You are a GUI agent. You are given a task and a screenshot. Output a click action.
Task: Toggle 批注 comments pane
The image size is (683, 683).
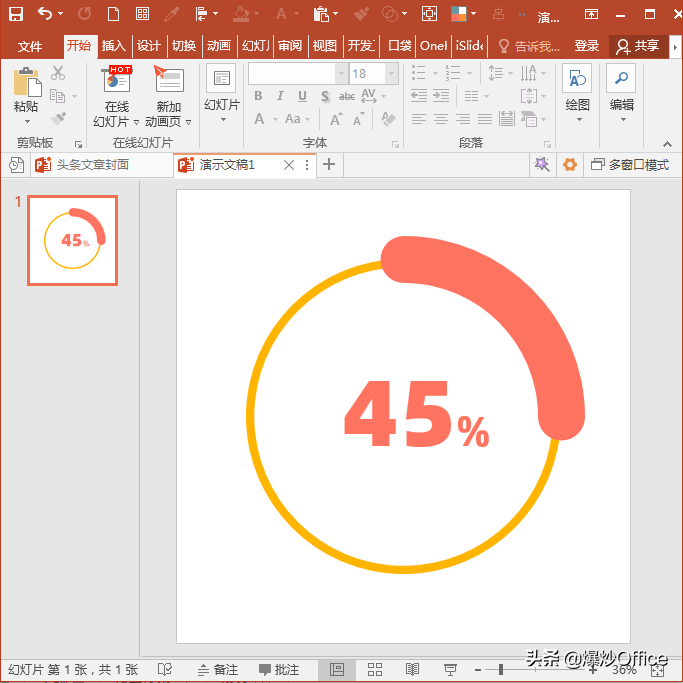[278, 670]
